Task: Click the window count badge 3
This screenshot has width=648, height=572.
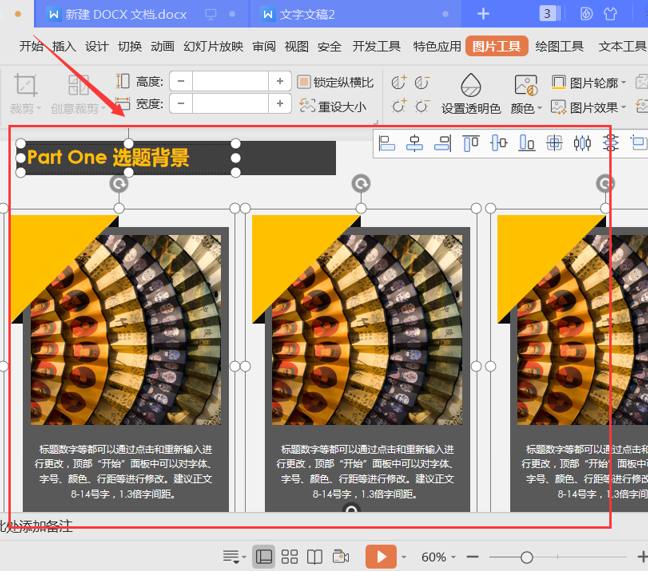Action: [547, 14]
